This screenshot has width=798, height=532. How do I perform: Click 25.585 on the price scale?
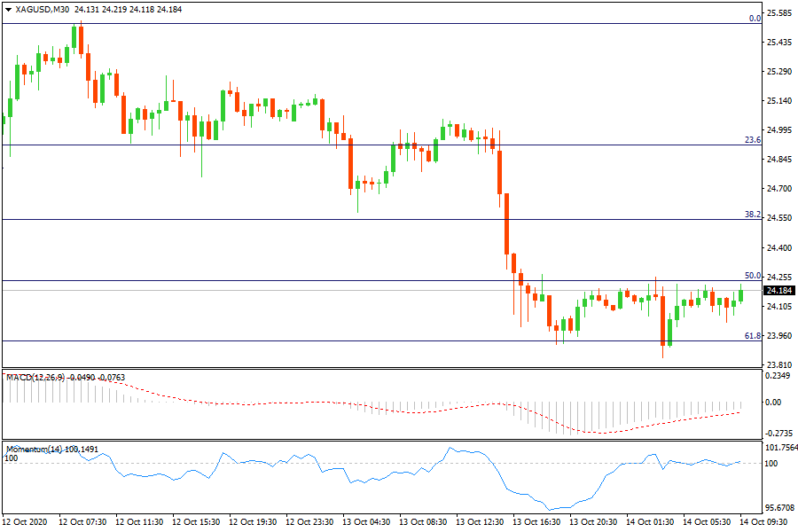pos(778,12)
